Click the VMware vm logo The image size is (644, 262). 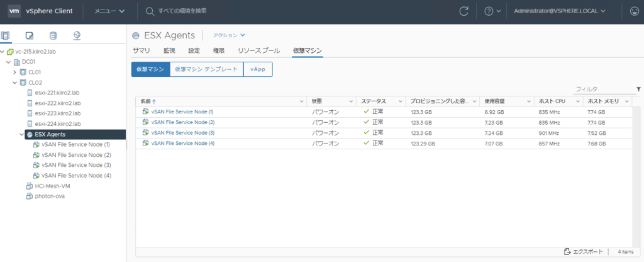click(x=14, y=11)
